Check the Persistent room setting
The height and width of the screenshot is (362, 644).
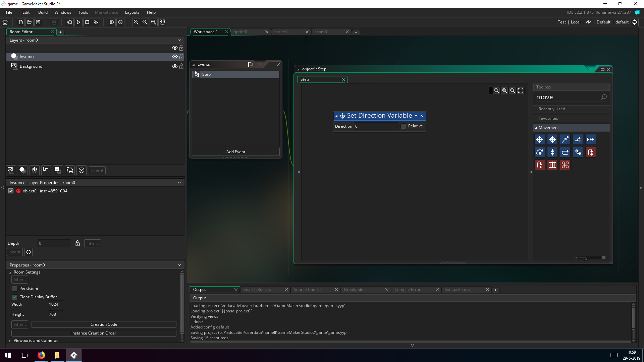(x=15, y=289)
